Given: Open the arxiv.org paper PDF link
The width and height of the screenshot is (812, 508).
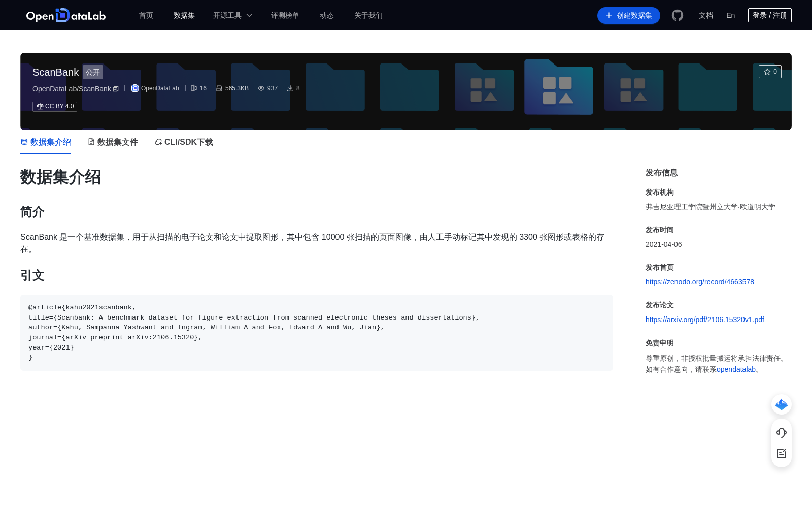Looking at the screenshot, I should click(705, 320).
